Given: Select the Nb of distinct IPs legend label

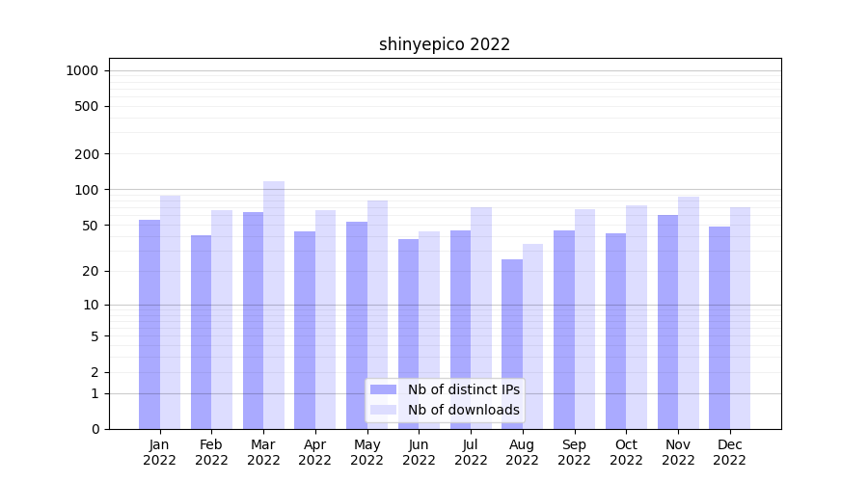Looking at the screenshot, I should pos(463,389).
